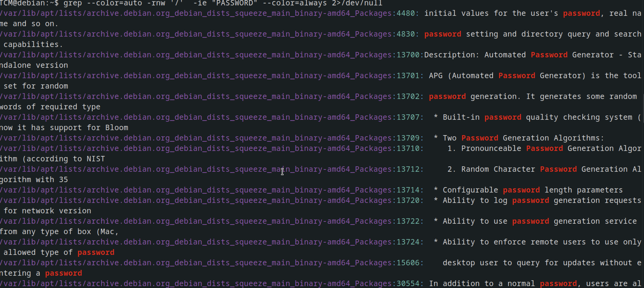Click the text "me and so on."

29,24
